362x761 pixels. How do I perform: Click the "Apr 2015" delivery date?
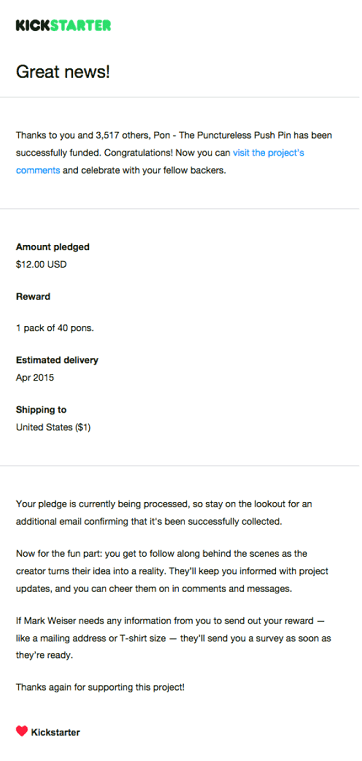(x=35, y=378)
